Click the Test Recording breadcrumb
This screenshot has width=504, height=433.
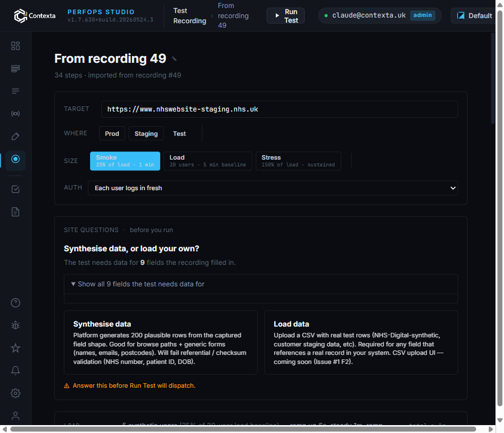190,16
